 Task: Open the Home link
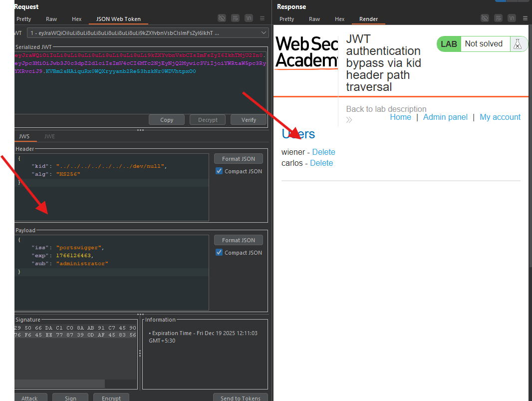click(x=400, y=117)
